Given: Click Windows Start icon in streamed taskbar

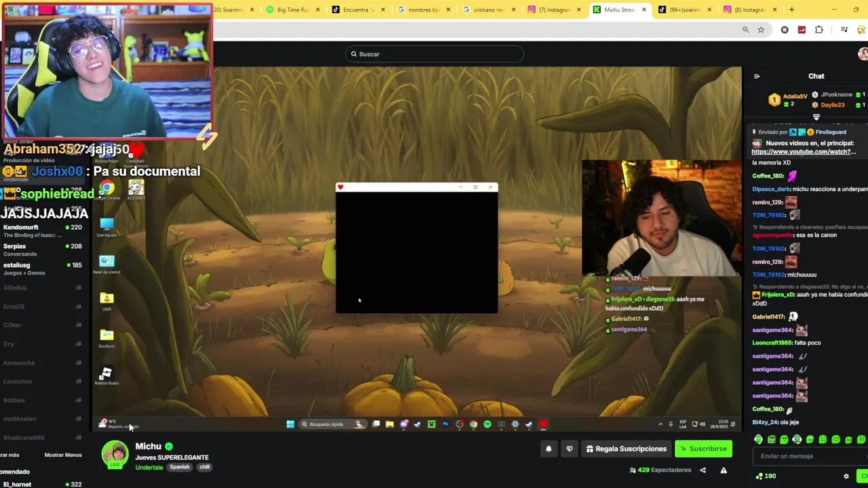Looking at the screenshot, I should [290, 424].
